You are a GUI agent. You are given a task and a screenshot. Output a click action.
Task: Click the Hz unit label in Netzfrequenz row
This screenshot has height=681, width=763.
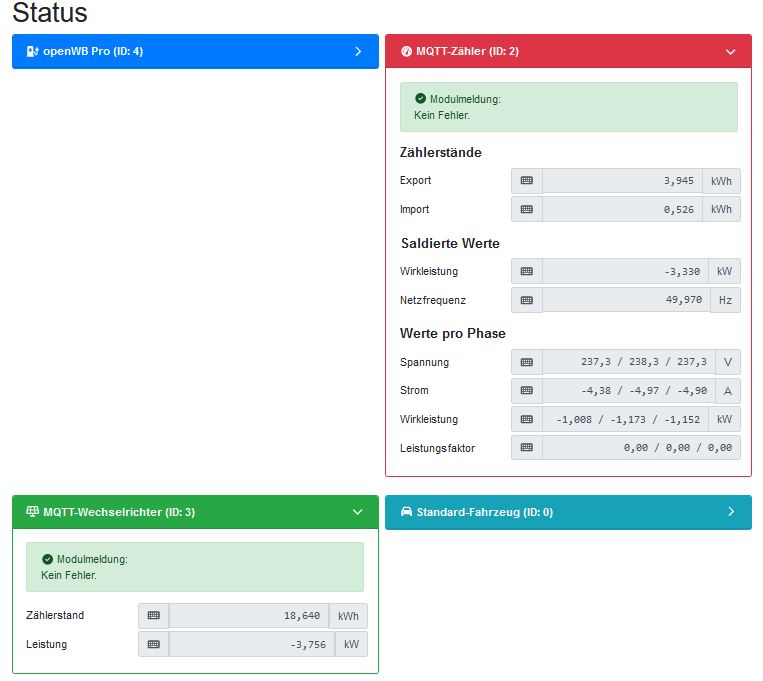click(x=725, y=300)
